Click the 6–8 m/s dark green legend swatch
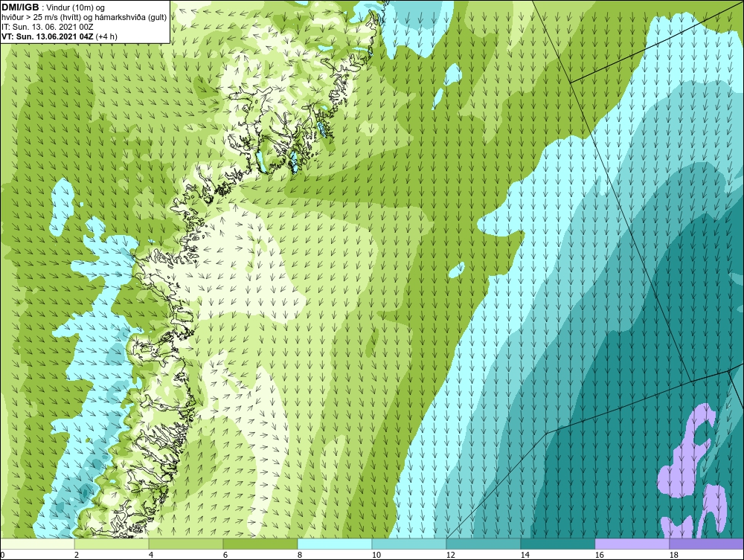 pos(260,544)
